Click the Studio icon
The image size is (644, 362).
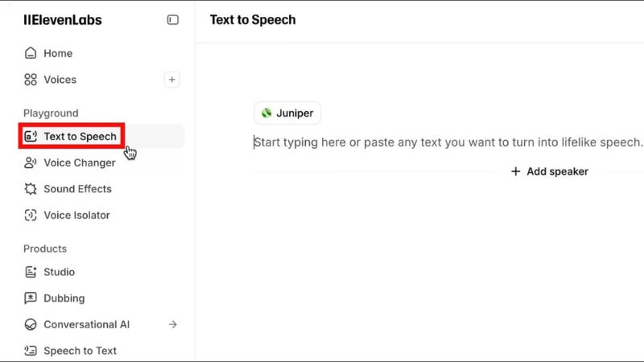pos(31,272)
